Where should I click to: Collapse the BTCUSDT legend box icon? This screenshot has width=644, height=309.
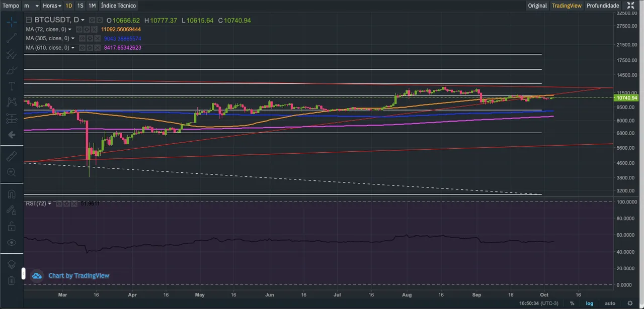tap(29, 20)
